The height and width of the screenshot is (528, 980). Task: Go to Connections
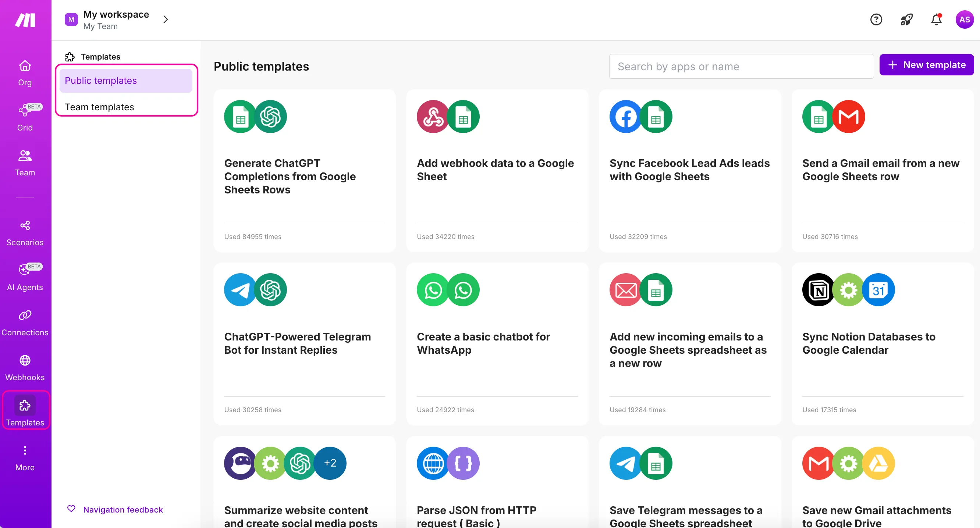(25, 323)
